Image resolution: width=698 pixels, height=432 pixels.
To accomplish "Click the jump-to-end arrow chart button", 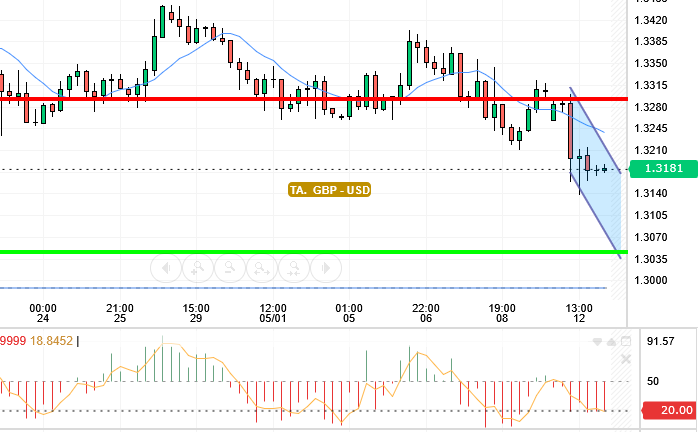I will [326, 268].
